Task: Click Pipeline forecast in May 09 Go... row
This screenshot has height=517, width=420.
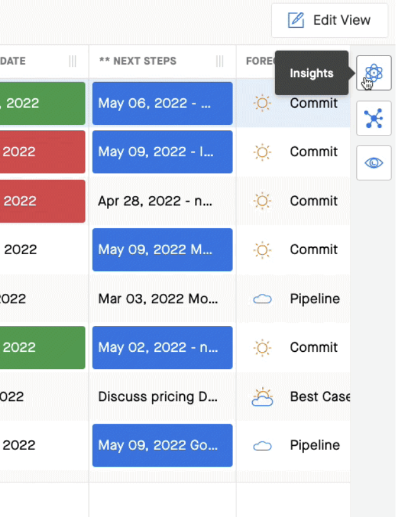Action: [315, 445]
